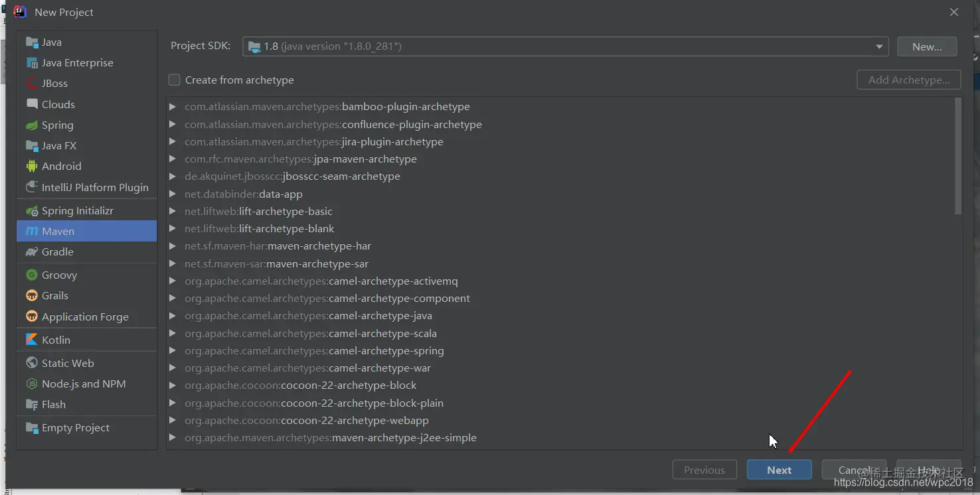Expand the maven-archetype-har node arrow

click(x=173, y=246)
